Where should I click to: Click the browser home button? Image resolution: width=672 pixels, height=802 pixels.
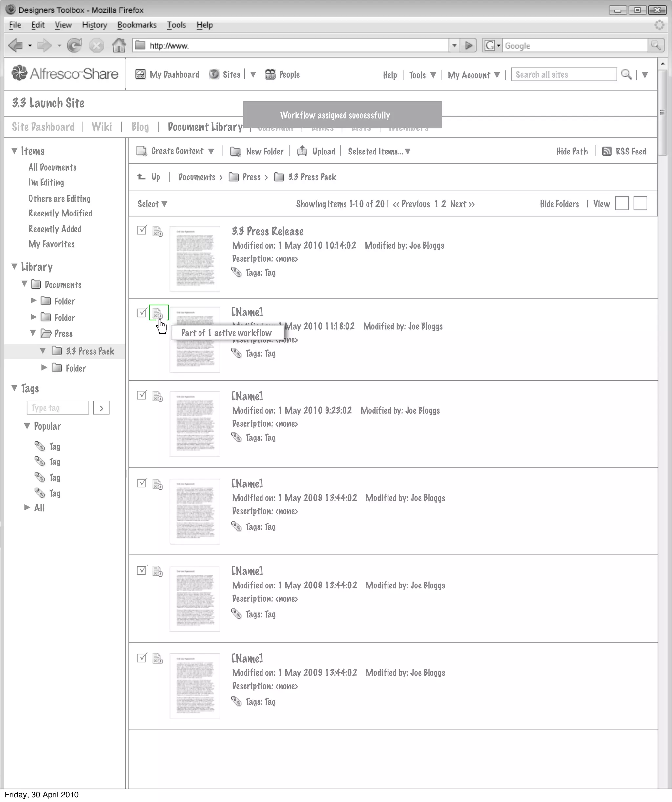119,46
